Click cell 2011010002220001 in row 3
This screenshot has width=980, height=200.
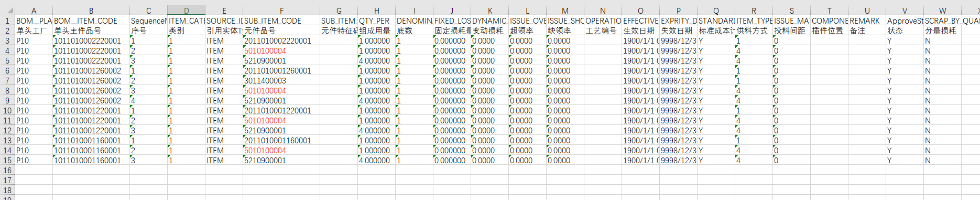pos(281,40)
